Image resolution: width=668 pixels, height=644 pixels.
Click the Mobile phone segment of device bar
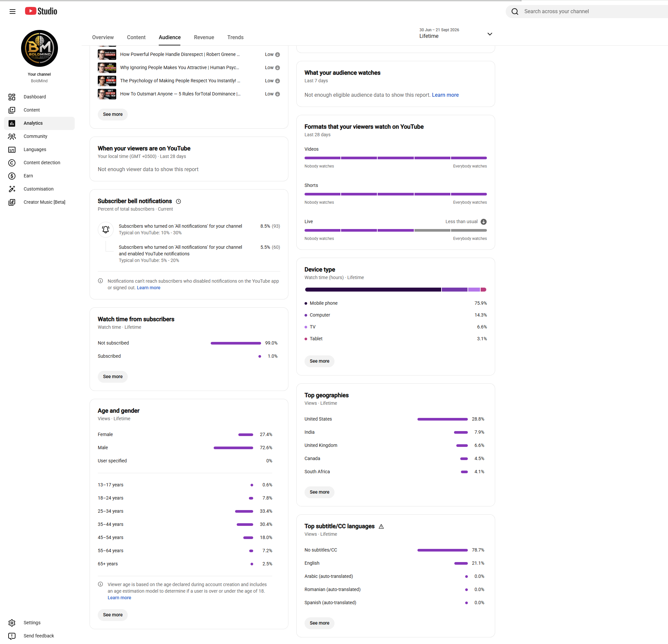[373, 290]
